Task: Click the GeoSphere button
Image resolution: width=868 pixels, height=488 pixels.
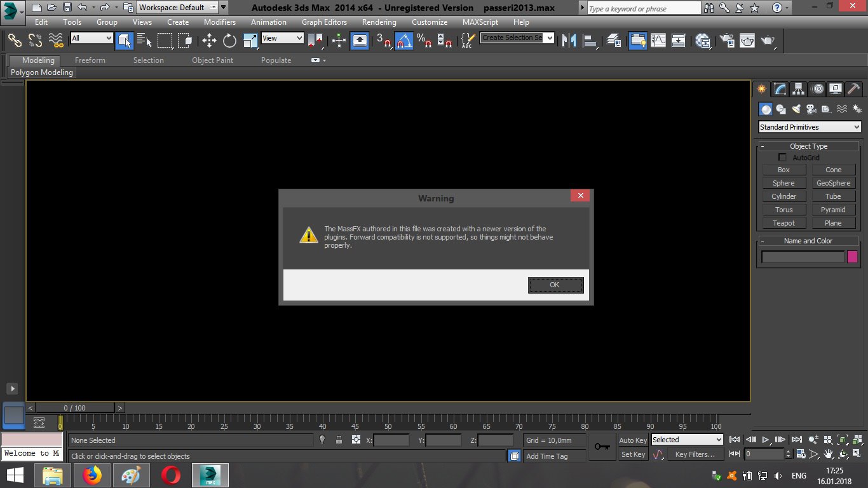Action: pos(833,183)
